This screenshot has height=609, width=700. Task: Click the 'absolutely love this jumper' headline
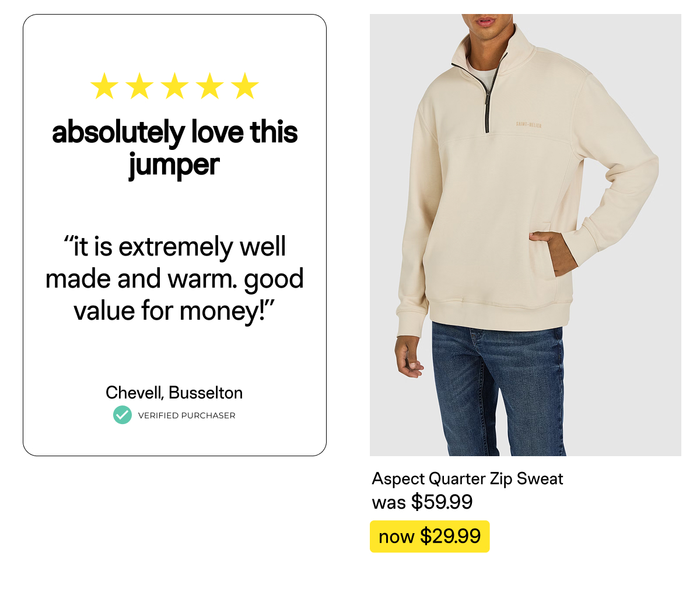(174, 148)
